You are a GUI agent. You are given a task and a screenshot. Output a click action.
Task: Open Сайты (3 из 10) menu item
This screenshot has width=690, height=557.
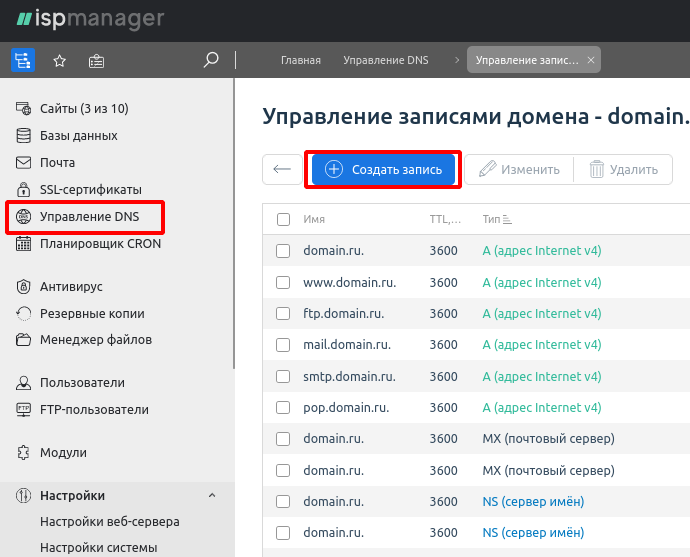(84, 109)
